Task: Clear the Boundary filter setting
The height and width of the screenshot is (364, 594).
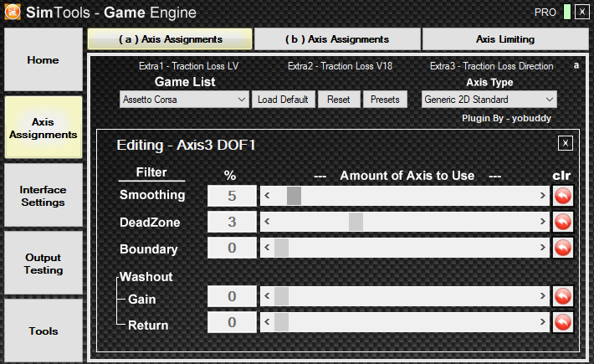Action: click(562, 248)
